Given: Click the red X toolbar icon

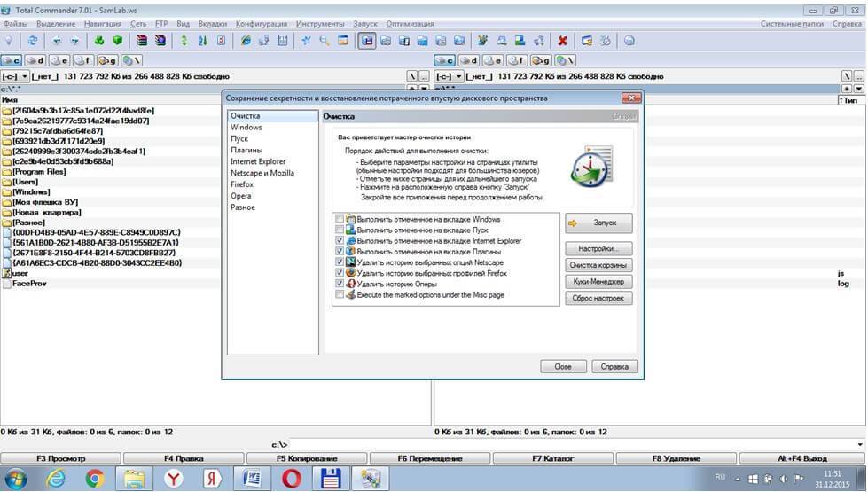Looking at the screenshot, I should [562, 41].
